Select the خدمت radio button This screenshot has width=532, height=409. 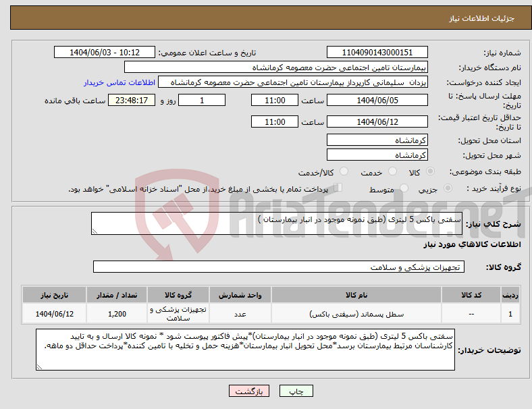click(392, 171)
